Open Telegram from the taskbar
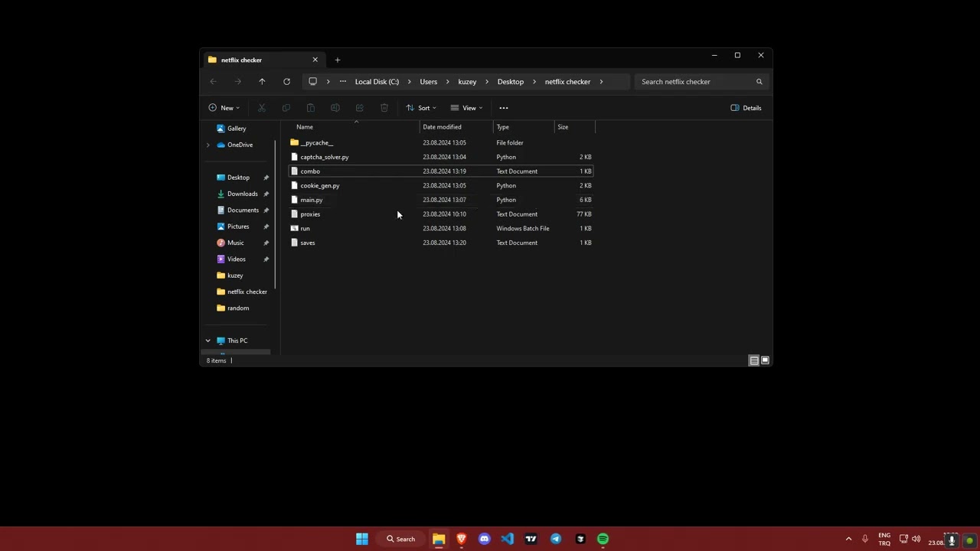The height and width of the screenshot is (551, 980). (x=556, y=539)
